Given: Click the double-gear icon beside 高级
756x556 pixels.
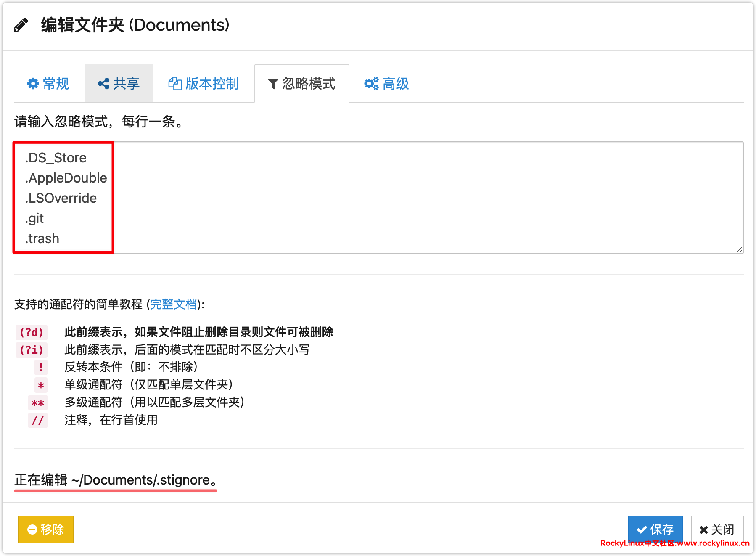Looking at the screenshot, I should pos(371,84).
